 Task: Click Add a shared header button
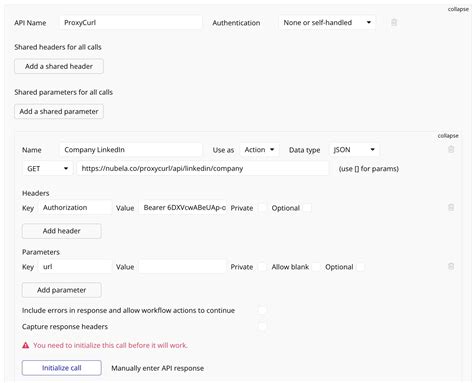pos(59,66)
